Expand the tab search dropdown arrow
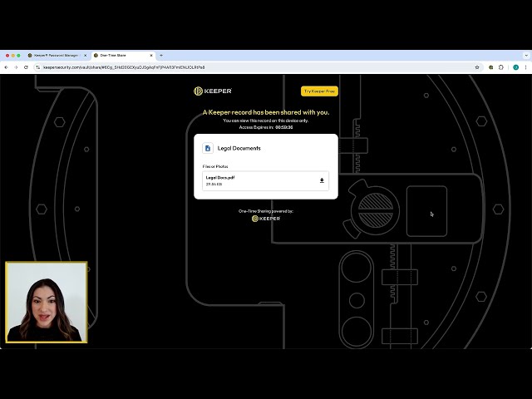The image size is (532, 399). (526, 56)
